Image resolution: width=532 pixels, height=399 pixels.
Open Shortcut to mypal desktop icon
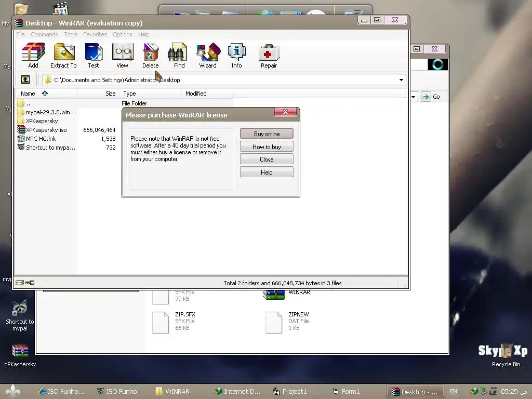(20, 315)
